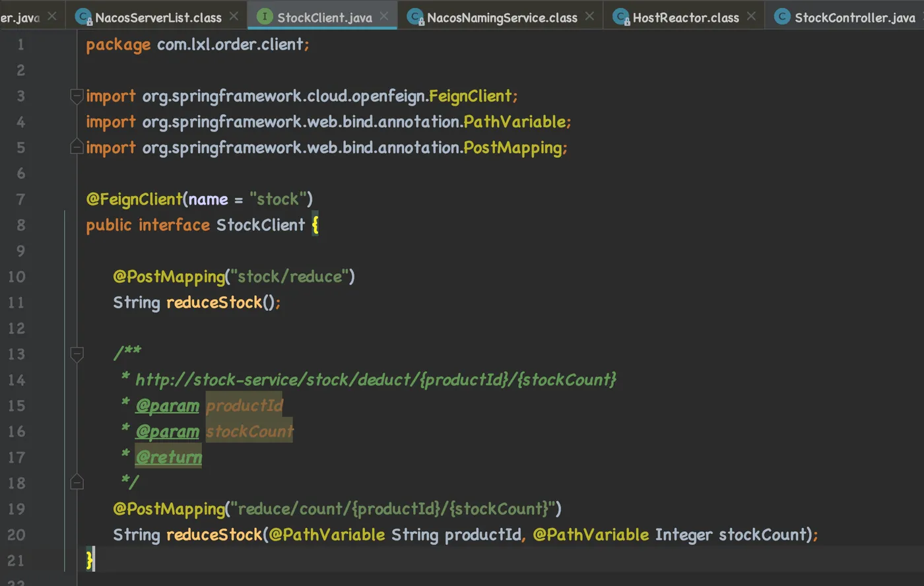This screenshot has height=586, width=924.
Task: Click the @FeignClient annotation on line 7
Action: 134,199
